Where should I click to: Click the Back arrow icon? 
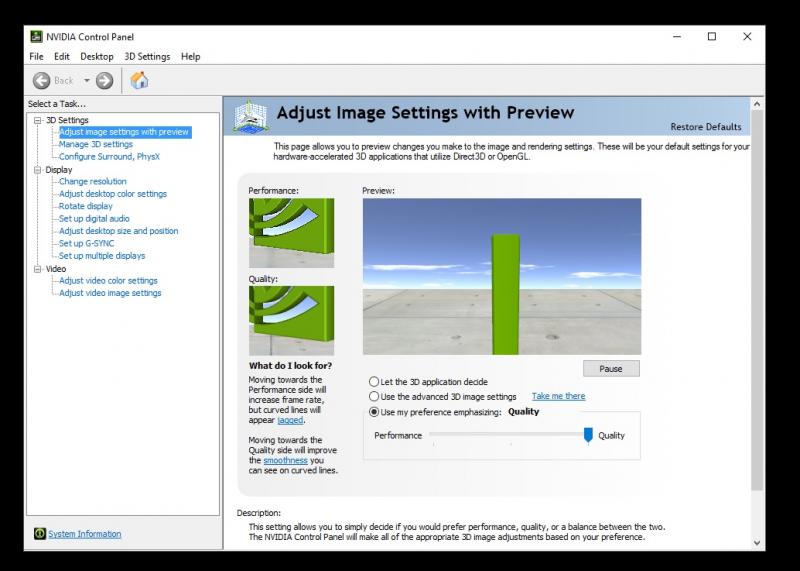[42, 81]
